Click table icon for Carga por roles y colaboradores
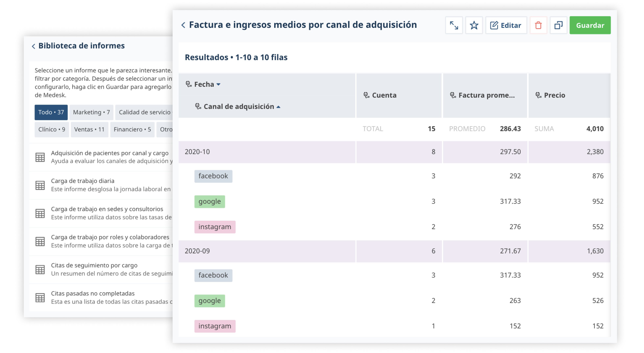 click(40, 241)
